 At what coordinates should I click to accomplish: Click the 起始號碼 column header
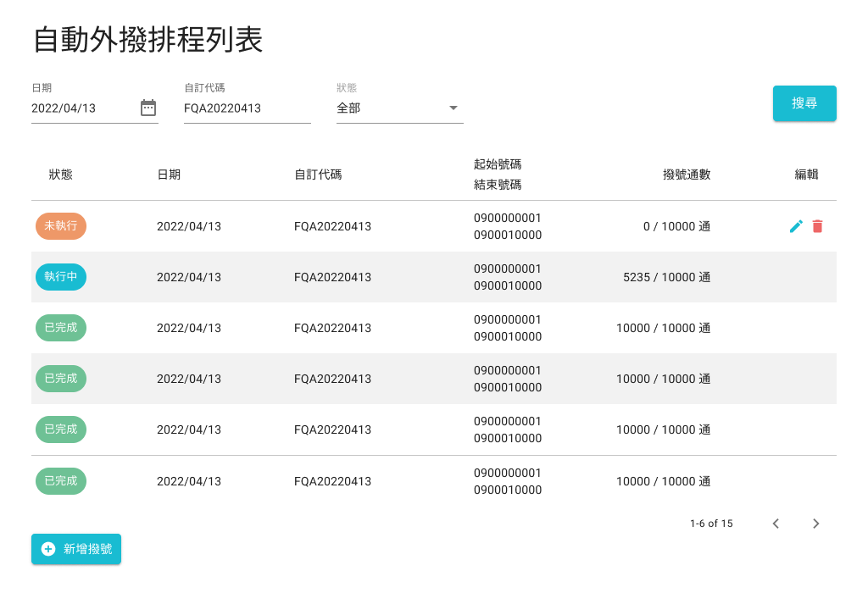point(498,164)
